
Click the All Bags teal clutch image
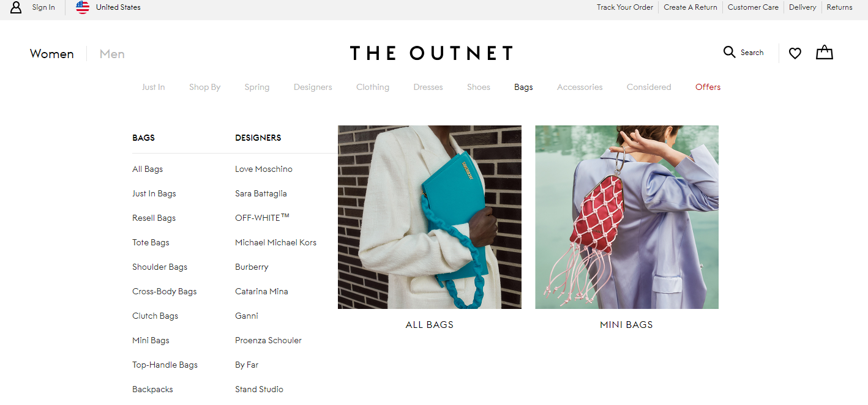pyautogui.click(x=430, y=217)
